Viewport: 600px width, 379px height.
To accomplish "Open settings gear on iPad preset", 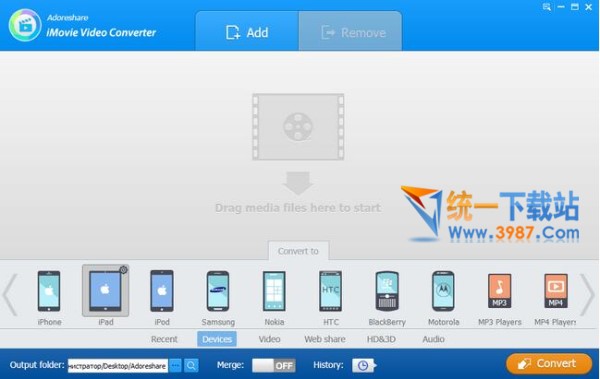I will pos(123,270).
